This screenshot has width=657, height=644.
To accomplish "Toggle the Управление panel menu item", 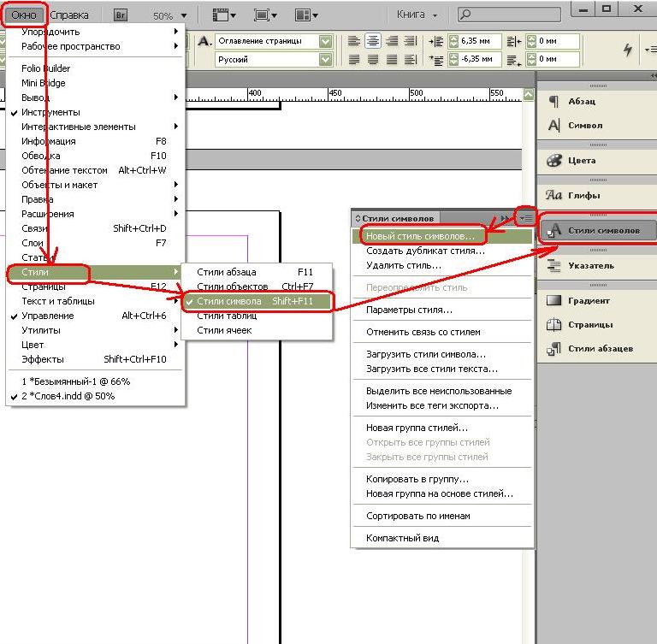I will tap(96, 316).
